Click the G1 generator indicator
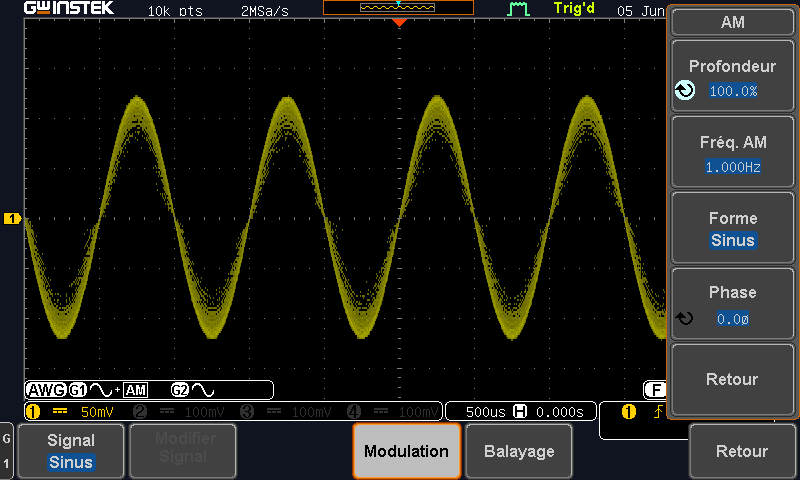The height and width of the screenshot is (480, 800). pyautogui.click(x=78, y=390)
